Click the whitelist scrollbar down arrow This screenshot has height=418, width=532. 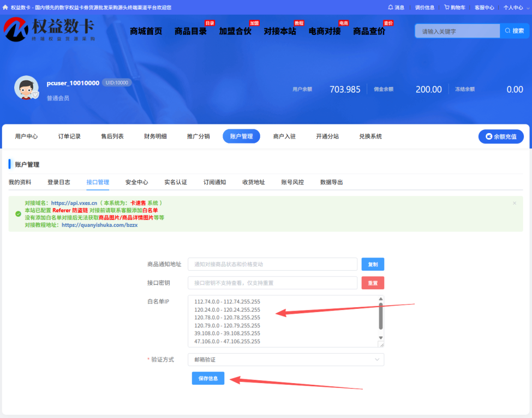pos(381,338)
